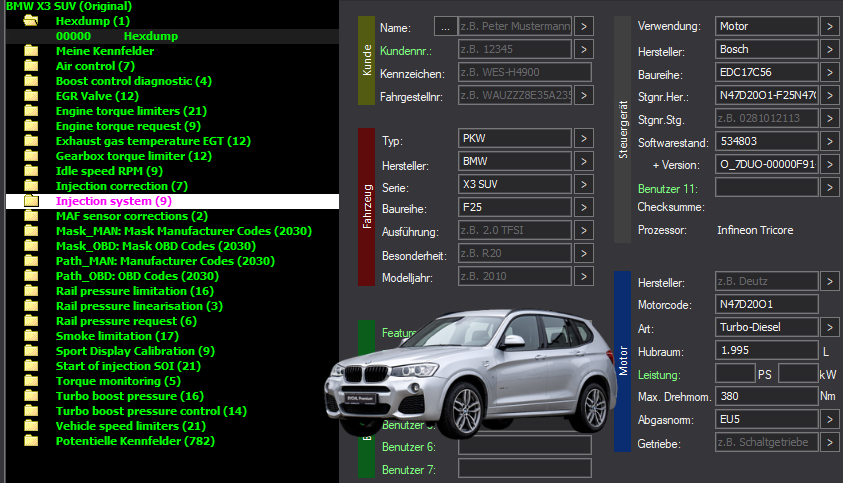Select Mask_MAN: Mask Manufacturer Codes (2030)
This screenshot has width=843, height=483.
[184, 231]
